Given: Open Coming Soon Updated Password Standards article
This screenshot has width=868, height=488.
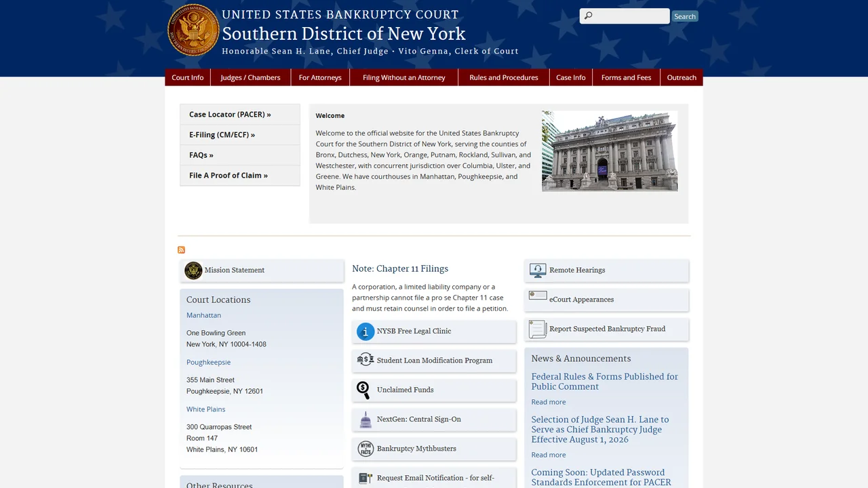Looking at the screenshot, I should coord(601,477).
